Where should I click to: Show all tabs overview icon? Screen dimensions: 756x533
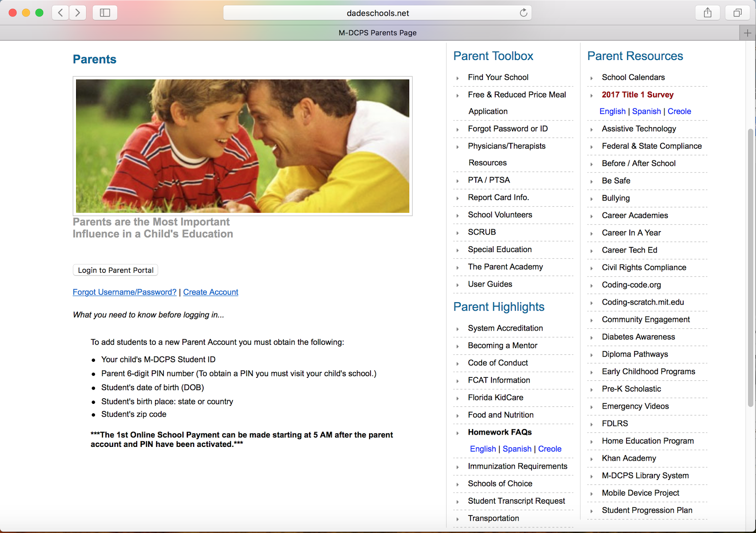click(x=737, y=13)
